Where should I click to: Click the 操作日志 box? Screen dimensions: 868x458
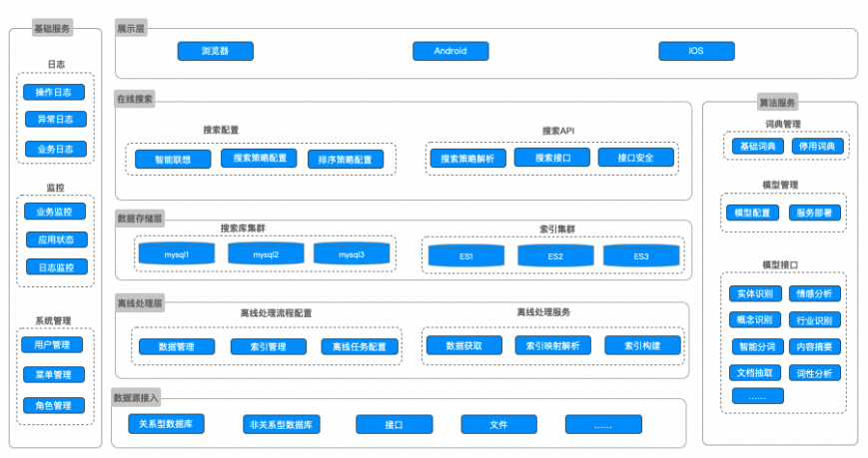pos(54,93)
